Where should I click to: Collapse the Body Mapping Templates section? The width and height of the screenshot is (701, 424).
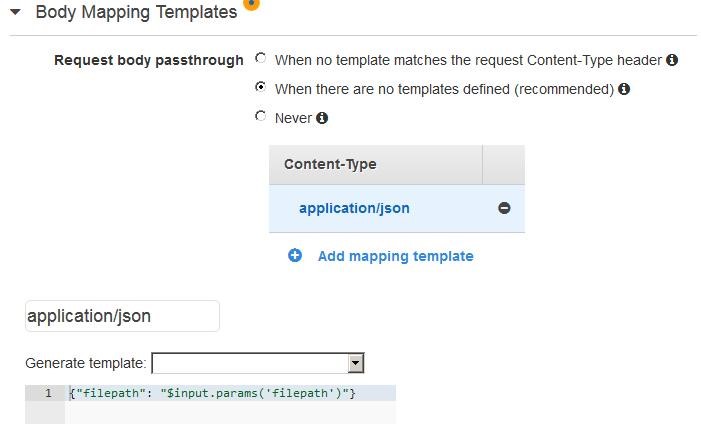[15, 12]
